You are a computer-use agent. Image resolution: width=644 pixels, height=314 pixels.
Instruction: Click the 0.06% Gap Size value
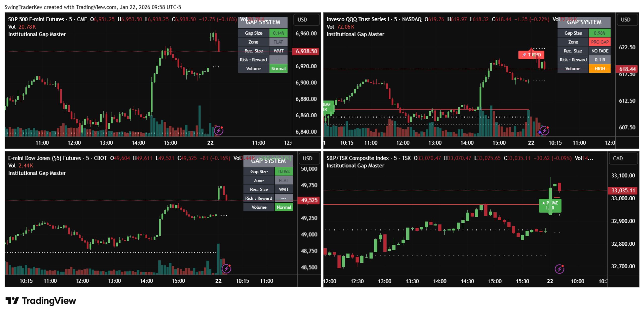[x=284, y=171]
